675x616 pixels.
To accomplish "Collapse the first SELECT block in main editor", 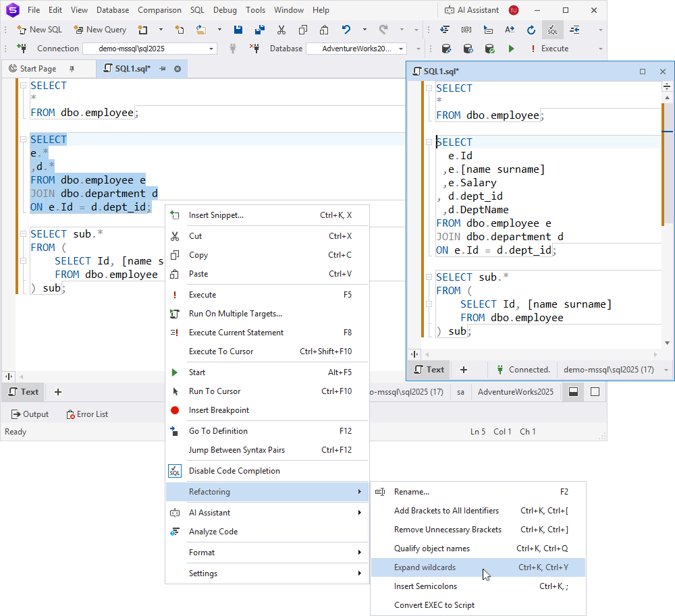I will [24, 86].
